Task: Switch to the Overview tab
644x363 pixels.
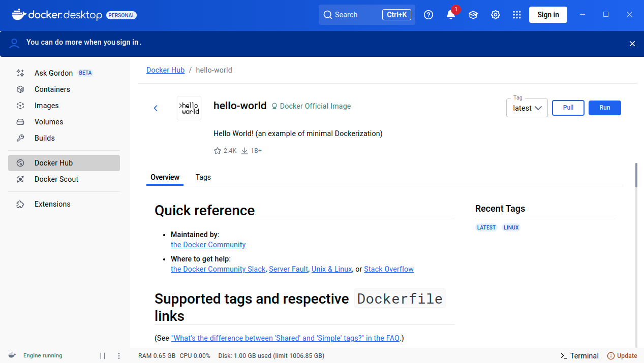Action: coord(165,177)
